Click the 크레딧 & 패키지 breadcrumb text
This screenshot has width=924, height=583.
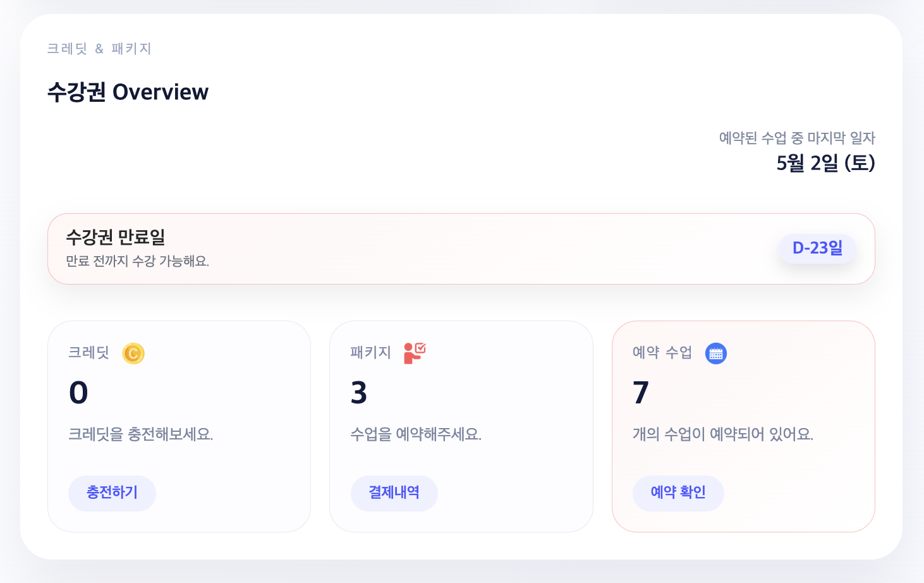coord(99,49)
